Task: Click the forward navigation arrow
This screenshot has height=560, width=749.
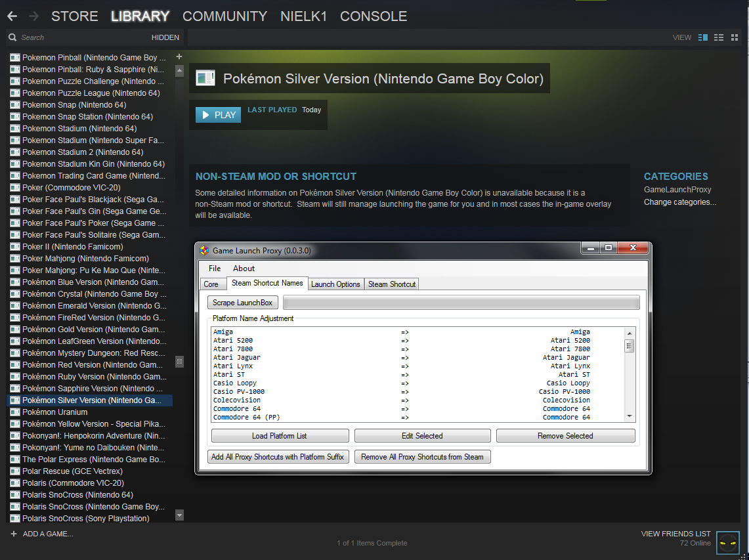Action: point(33,16)
